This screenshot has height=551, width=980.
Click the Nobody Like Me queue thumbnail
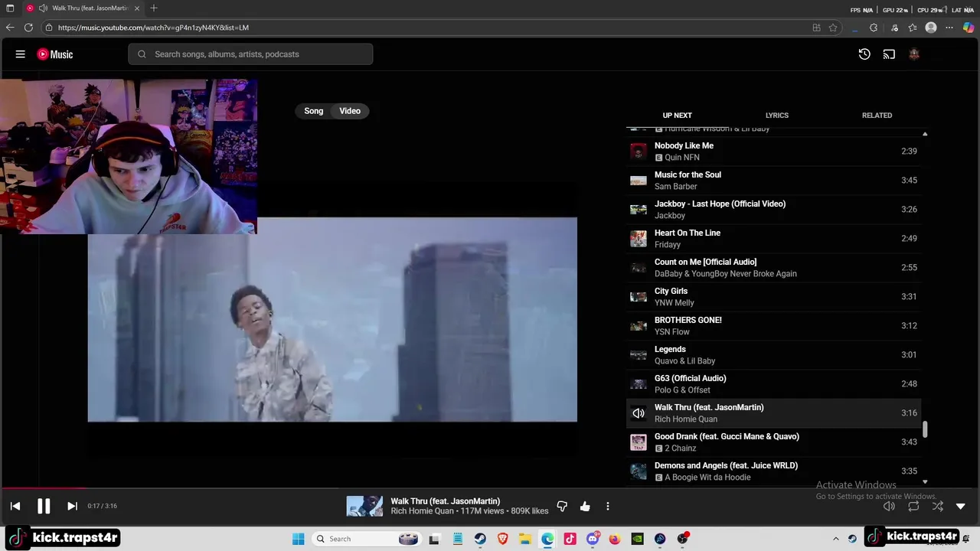(x=638, y=152)
